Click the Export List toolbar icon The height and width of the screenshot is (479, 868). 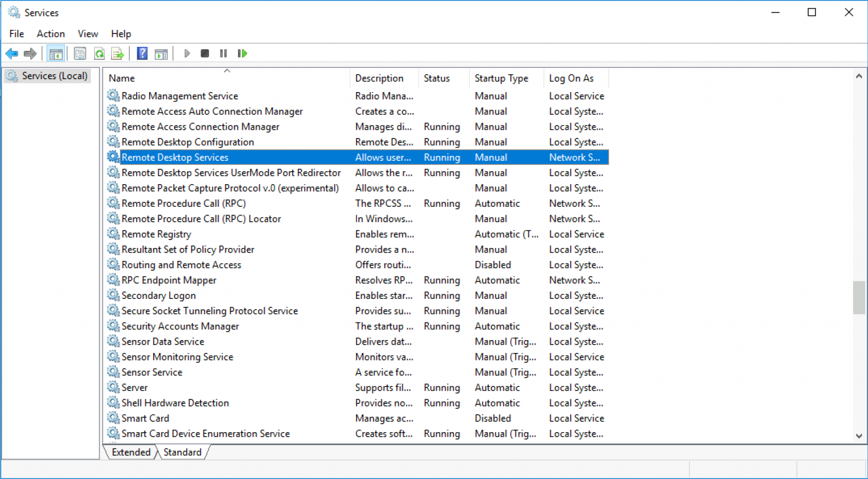coord(118,54)
